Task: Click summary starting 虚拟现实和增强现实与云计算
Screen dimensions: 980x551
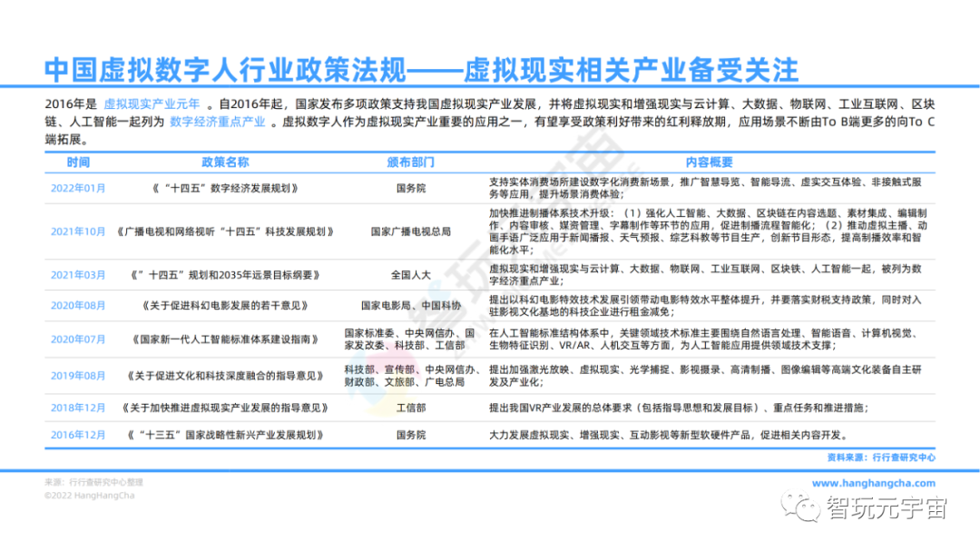Action: click(x=705, y=275)
